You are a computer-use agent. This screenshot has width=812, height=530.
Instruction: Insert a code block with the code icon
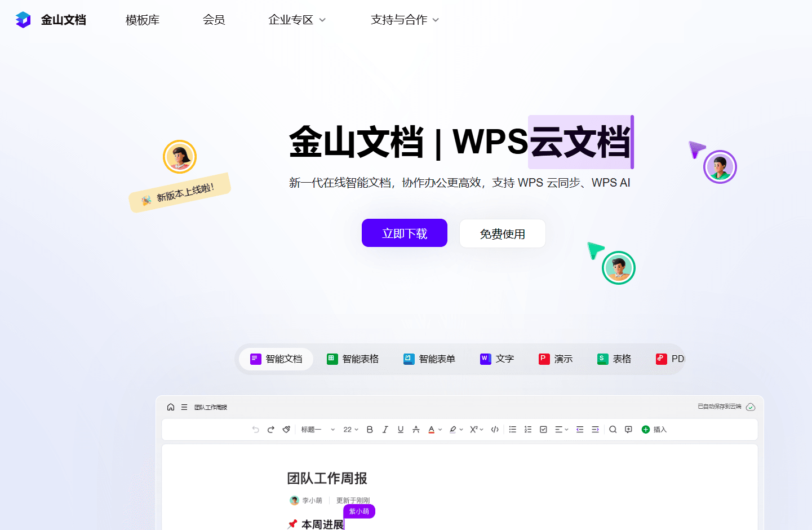(x=495, y=430)
